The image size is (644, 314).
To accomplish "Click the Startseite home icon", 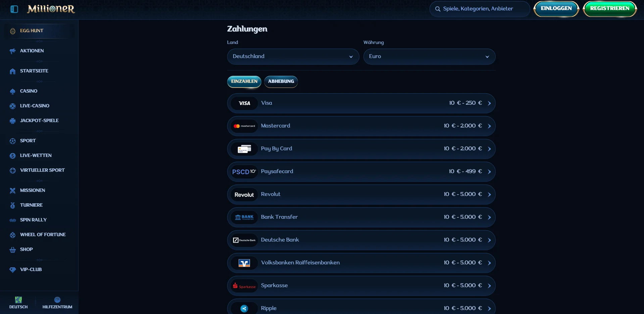I will point(13,71).
